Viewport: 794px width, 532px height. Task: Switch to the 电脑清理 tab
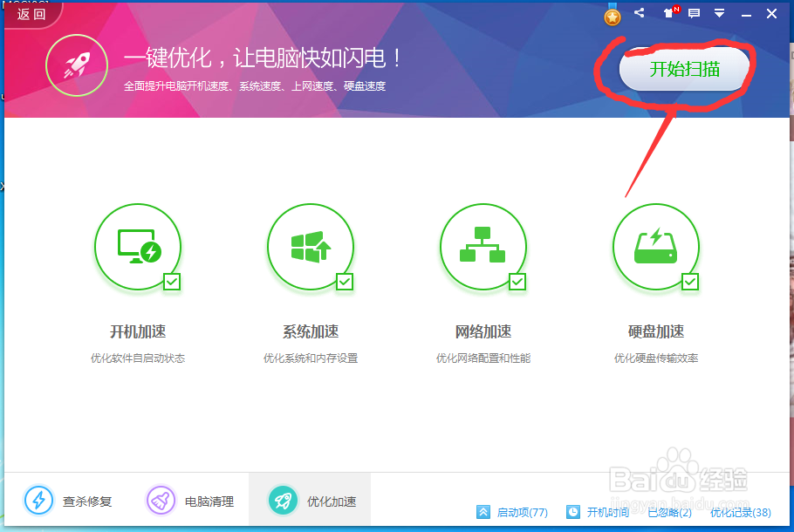pyautogui.click(x=188, y=500)
